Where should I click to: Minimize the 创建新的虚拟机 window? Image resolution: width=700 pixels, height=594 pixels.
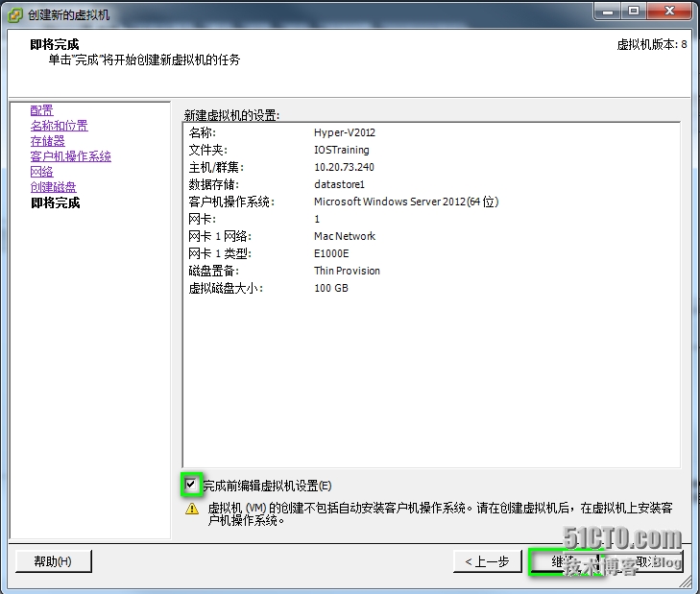pyautogui.click(x=608, y=12)
